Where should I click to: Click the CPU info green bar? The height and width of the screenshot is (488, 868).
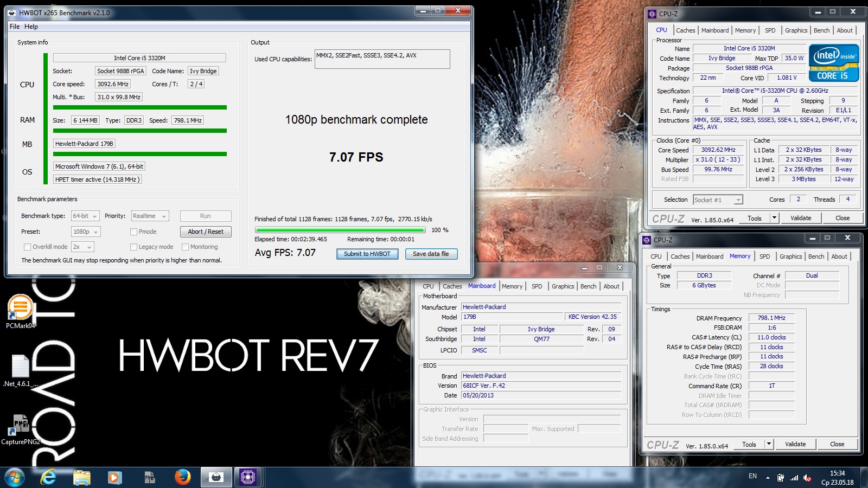(139, 107)
